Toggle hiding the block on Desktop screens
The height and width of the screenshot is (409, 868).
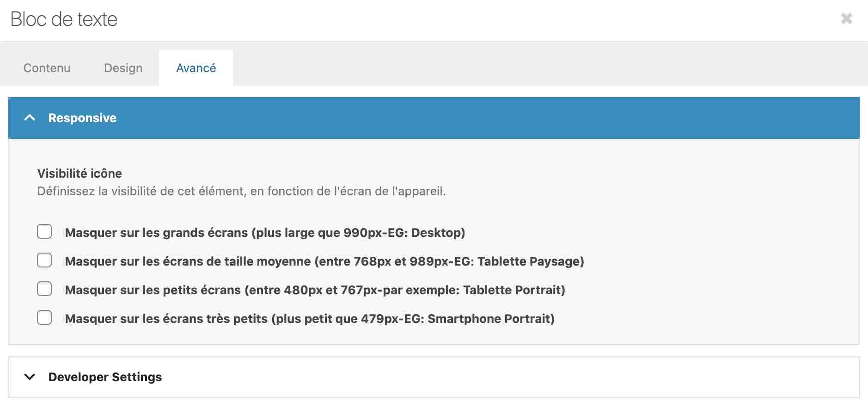click(44, 232)
